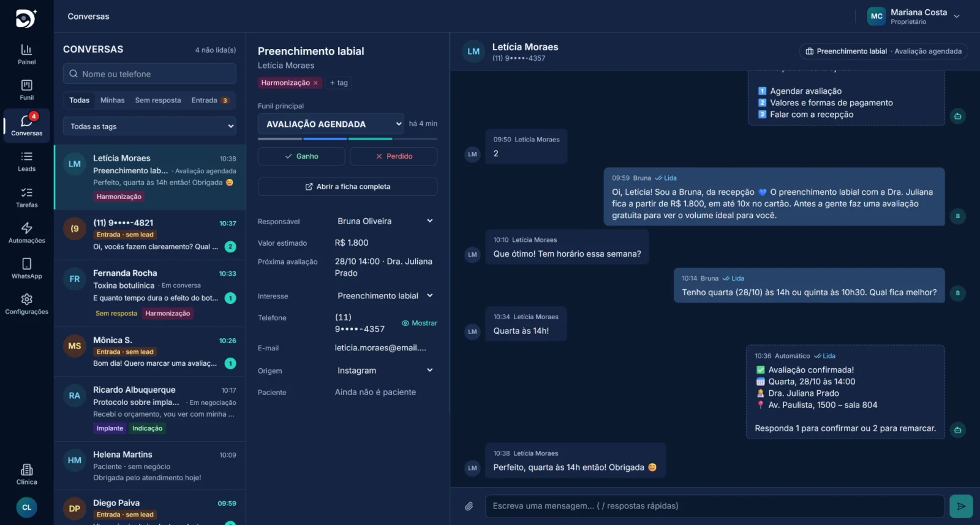Mark deal as Perdido
980x525 pixels.
(393, 156)
